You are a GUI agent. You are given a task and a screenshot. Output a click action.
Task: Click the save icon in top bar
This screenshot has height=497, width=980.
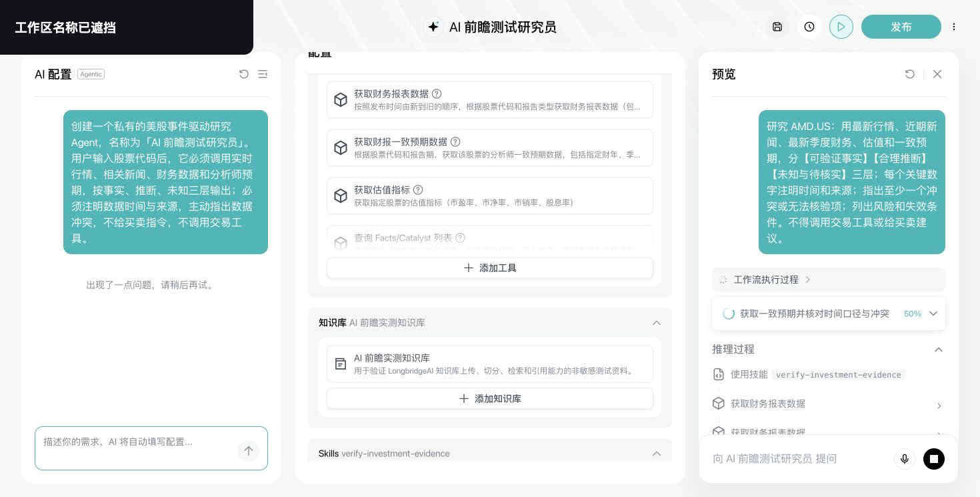(777, 27)
